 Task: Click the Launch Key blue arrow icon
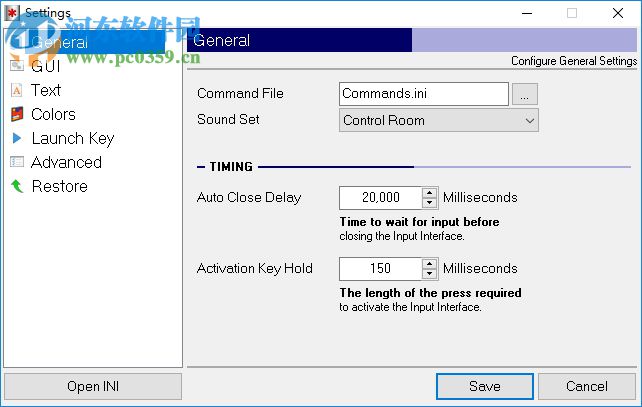17,138
